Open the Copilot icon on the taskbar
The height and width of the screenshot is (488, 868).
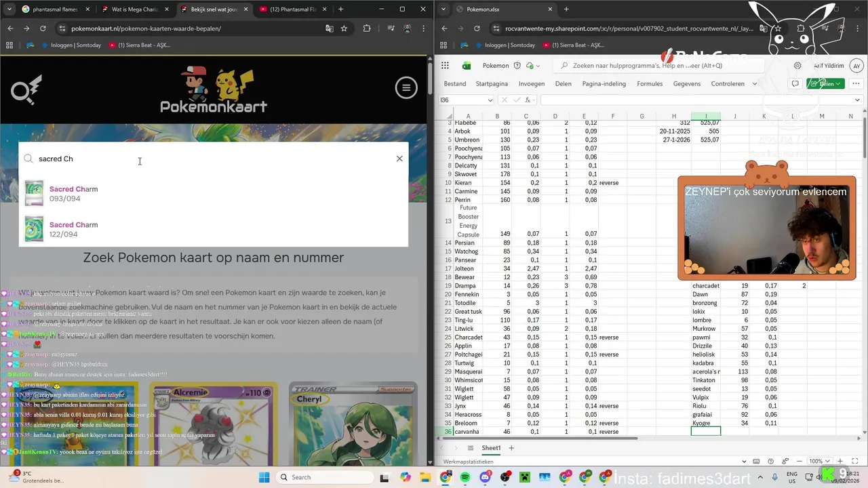[406, 477]
